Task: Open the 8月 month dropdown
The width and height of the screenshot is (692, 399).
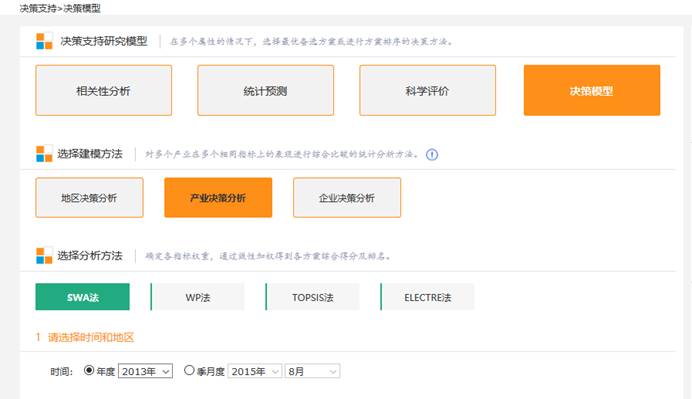Action: 312,371
